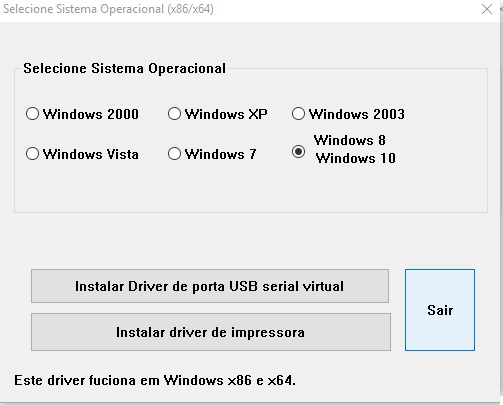Click the 'Selecione Sistema Operacional' group heading
This screenshot has height=405, width=503.
pyautogui.click(x=125, y=68)
